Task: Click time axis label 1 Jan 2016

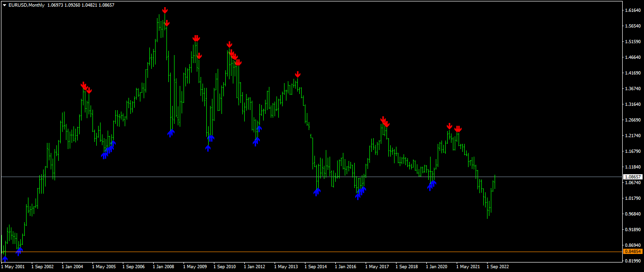Action: pos(346,267)
